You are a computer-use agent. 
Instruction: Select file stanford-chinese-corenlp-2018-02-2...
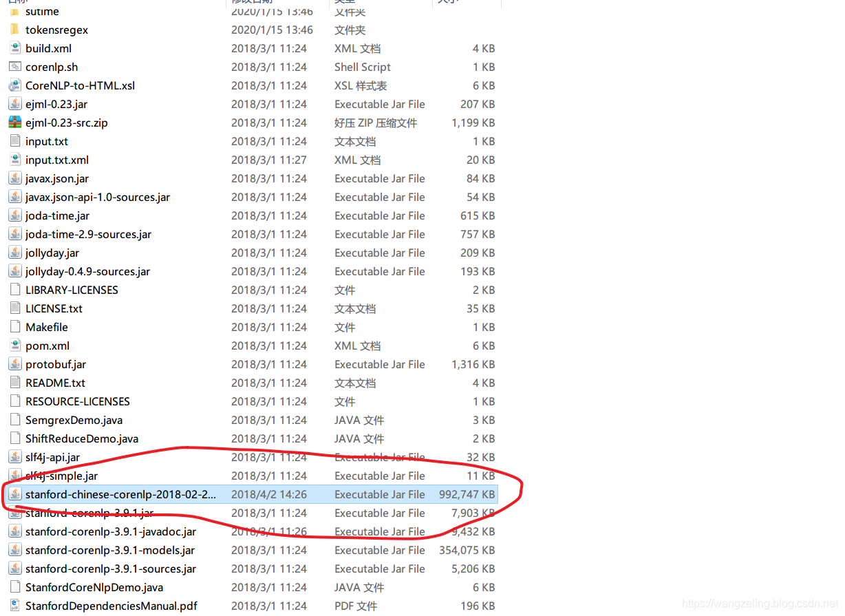point(120,495)
